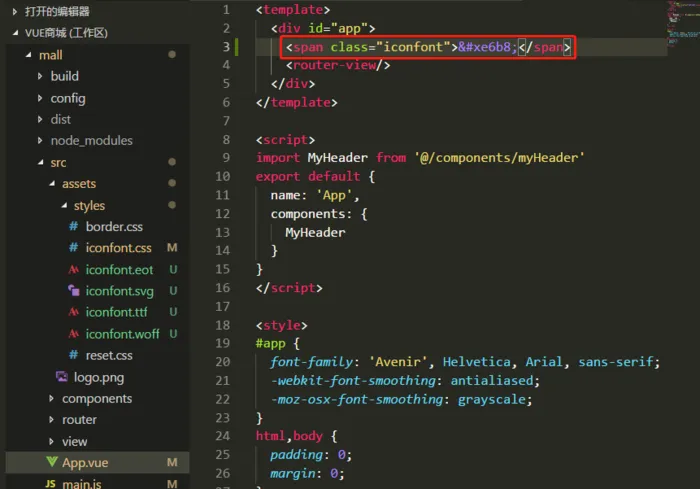700x489 pixels.
Task: Click the JS icon of main.js
Action: pyautogui.click(x=50, y=484)
